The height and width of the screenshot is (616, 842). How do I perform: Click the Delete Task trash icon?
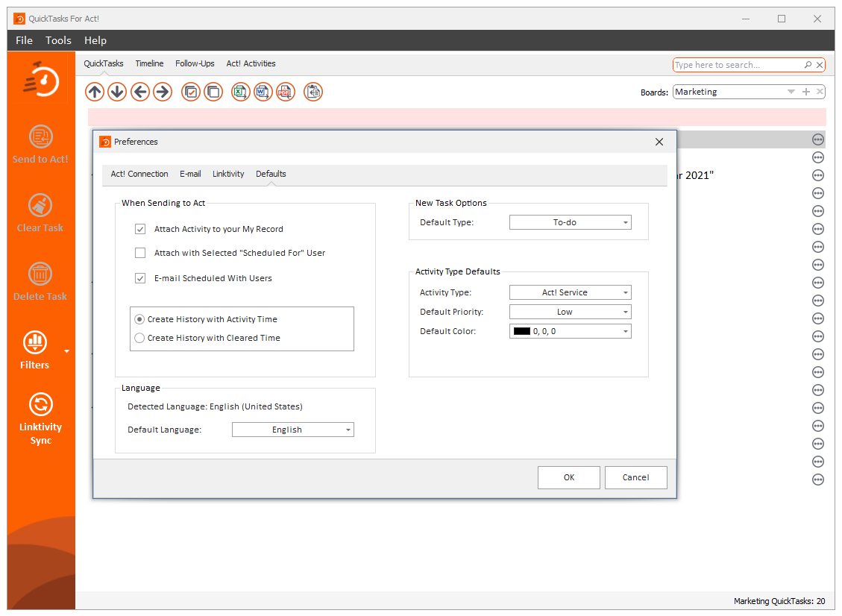[40, 274]
